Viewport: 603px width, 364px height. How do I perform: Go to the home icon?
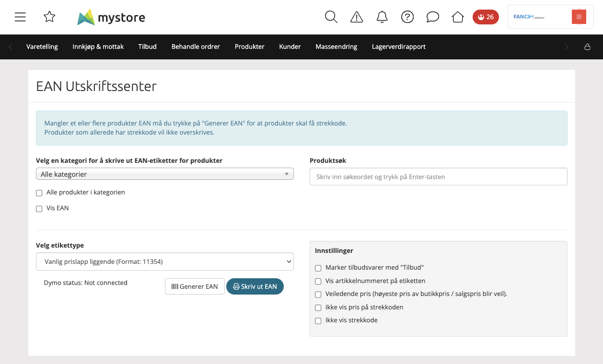[x=458, y=17]
